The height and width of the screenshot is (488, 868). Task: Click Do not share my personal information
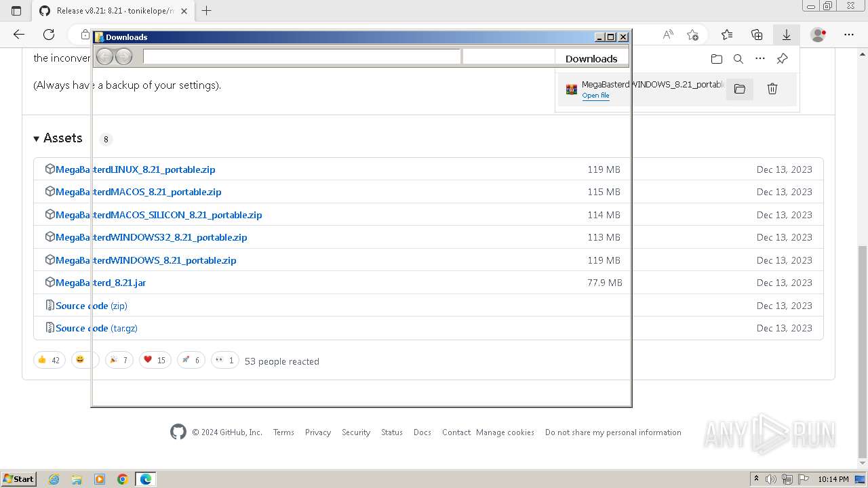[613, 432]
